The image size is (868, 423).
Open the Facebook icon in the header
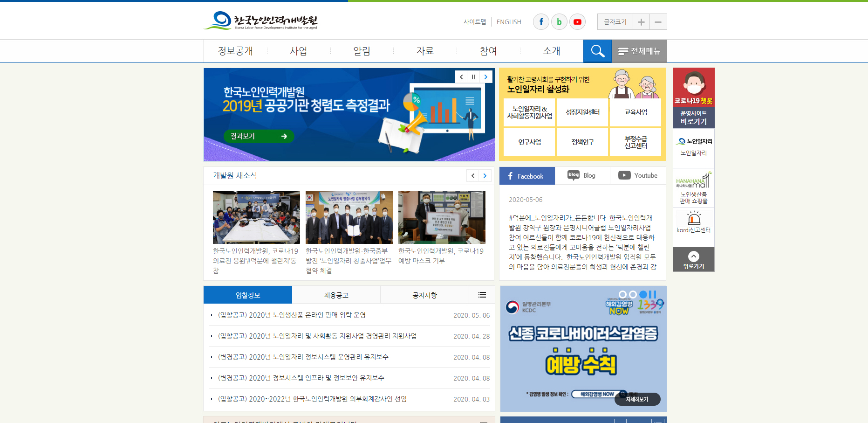(x=541, y=22)
